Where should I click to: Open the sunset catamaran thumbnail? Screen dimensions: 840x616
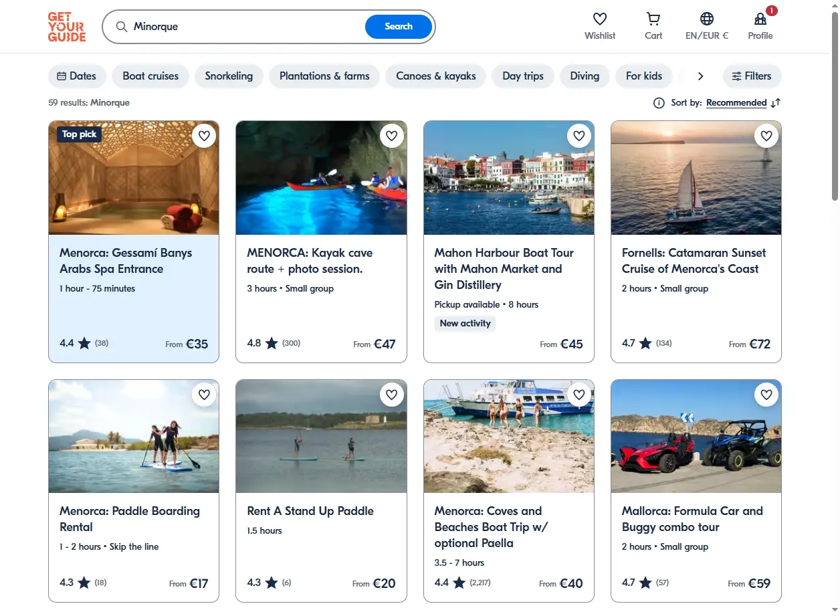coord(696,178)
